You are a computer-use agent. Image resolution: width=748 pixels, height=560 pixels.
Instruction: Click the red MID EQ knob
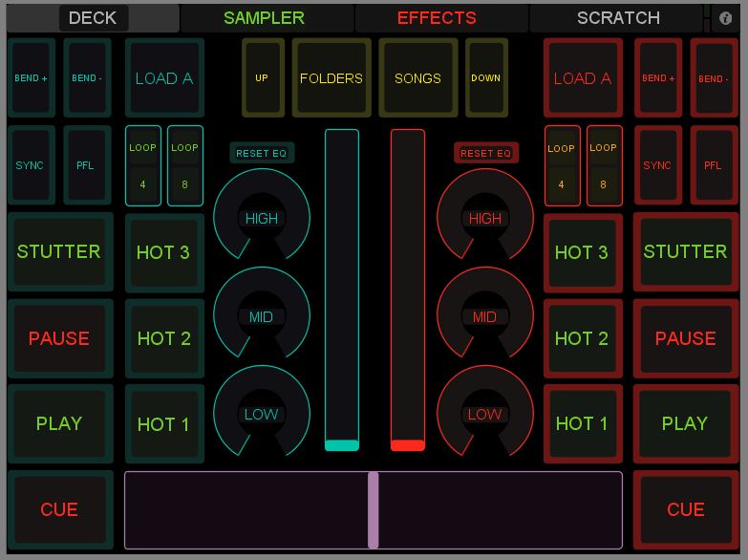coord(485,313)
